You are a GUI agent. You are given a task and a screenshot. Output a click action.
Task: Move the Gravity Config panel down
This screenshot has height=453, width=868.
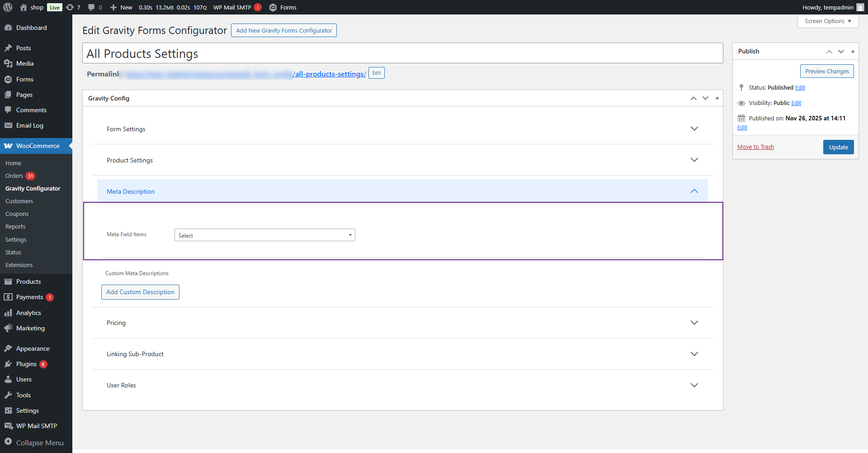coord(705,98)
